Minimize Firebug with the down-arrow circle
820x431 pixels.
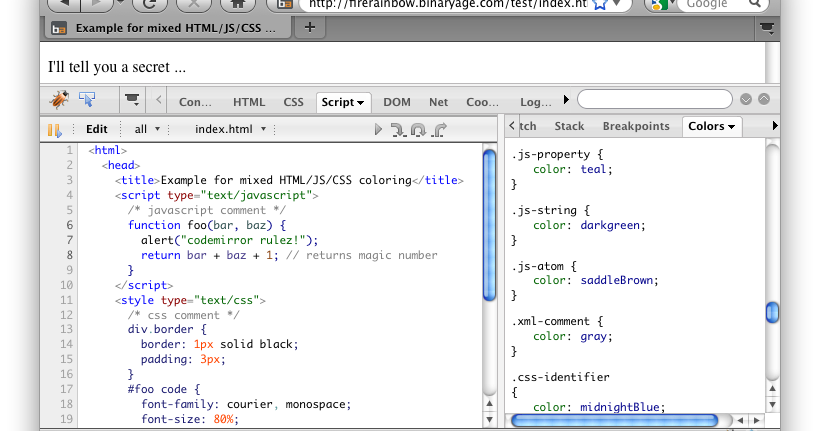(746, 99)
